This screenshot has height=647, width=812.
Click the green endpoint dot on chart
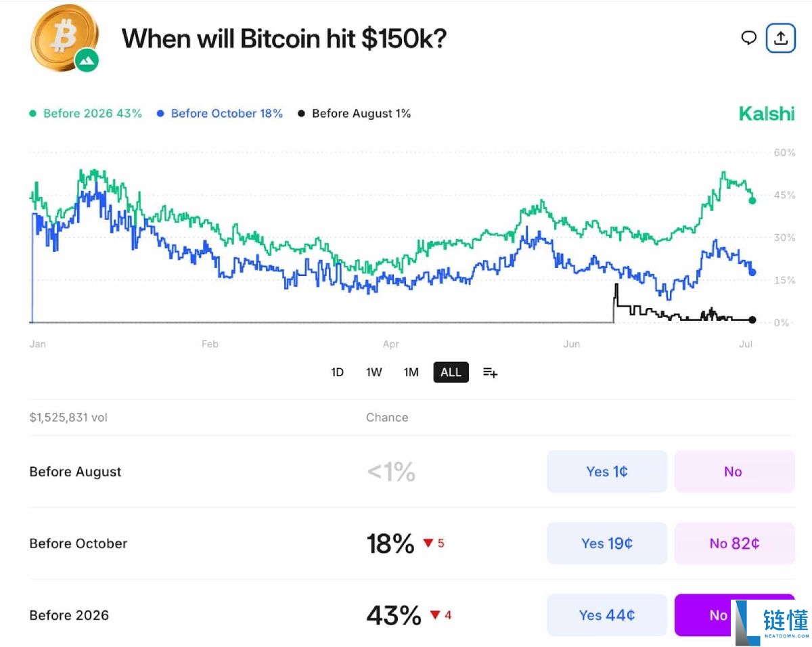(x=752, y=200)
